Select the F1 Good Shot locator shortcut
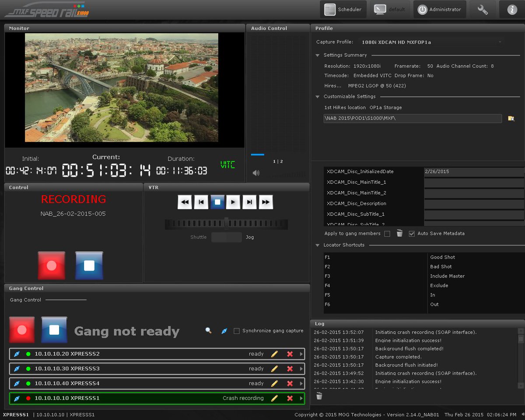Image resolution: width=525 pixels, height=420 pixels. (x=423, y=257)
